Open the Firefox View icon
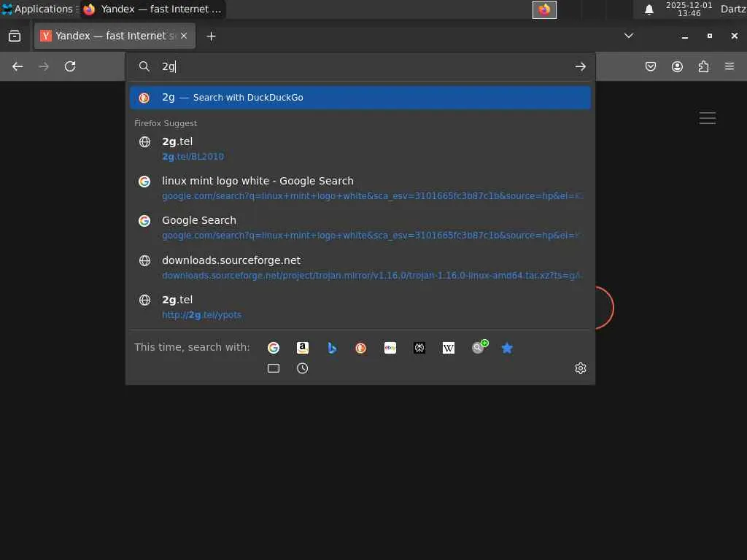Viewport: 747px width, 560px height. (x=15, y=36)
